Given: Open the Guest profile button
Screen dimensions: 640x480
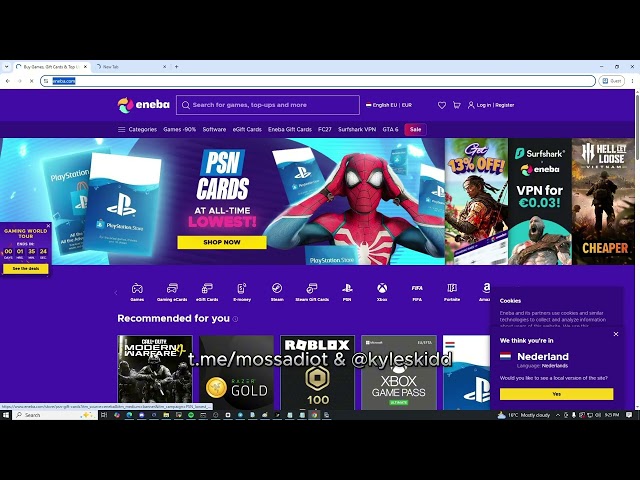Looking at the screenshot, I should pyautogui.click(x=611, y=81).
